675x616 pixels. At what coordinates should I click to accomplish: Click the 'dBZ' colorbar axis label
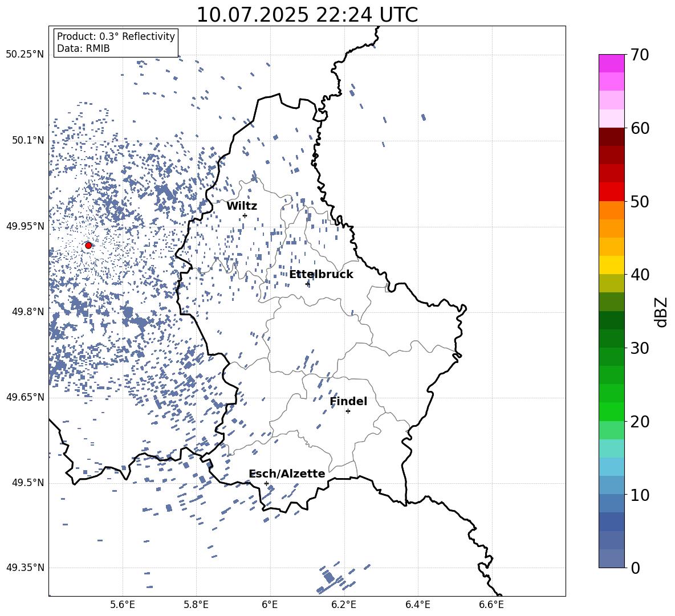[x=661, y=312]
